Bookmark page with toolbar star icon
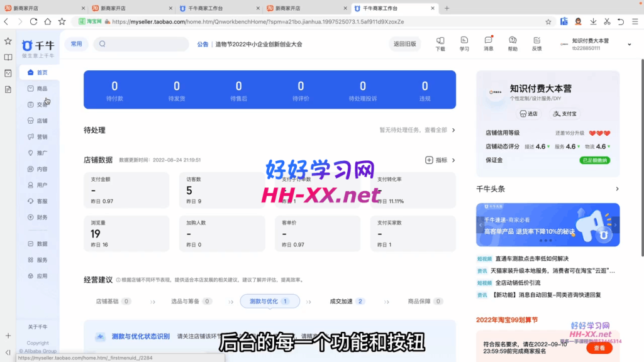 click(62, 22)
